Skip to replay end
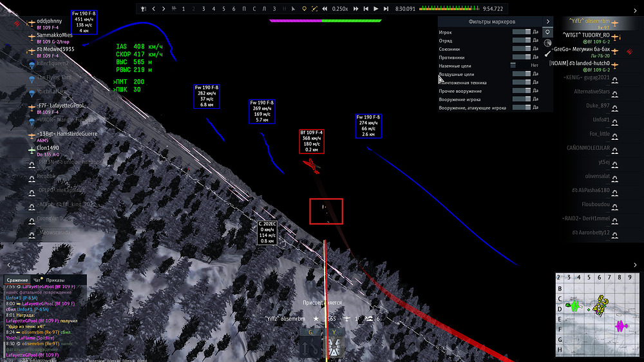Viewport: 644px width, 362px height. pos(386,8)
